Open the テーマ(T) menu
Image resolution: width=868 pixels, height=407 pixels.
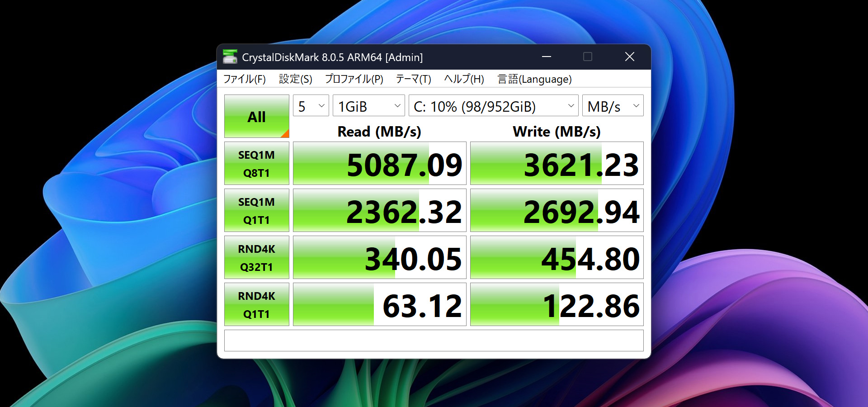pos(414,79)
